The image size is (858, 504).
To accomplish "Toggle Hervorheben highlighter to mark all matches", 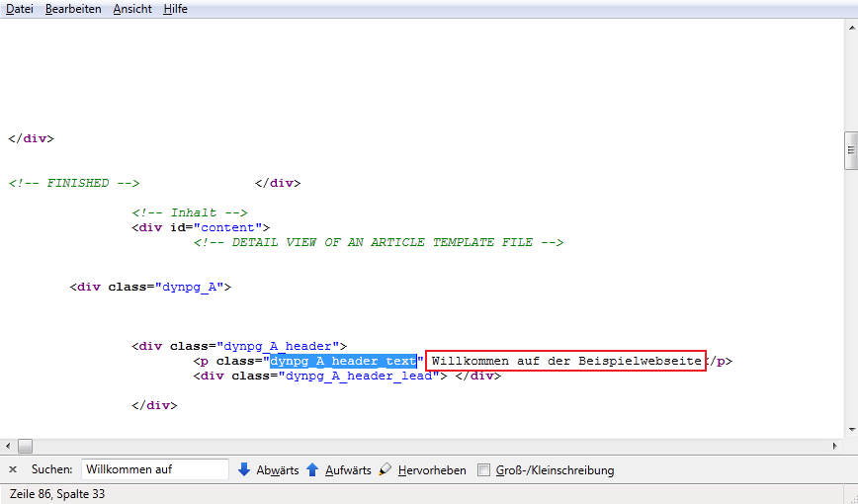I will click(422, 470).
